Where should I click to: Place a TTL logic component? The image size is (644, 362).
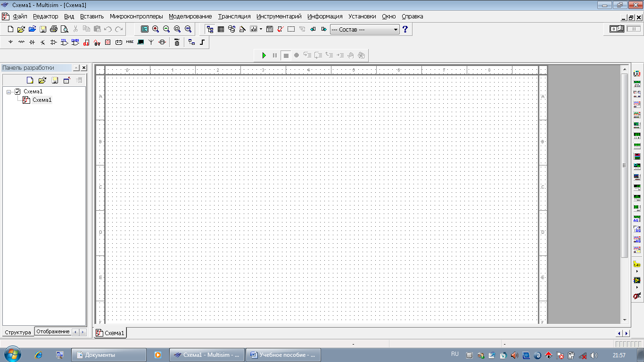(x=64, y=42)
